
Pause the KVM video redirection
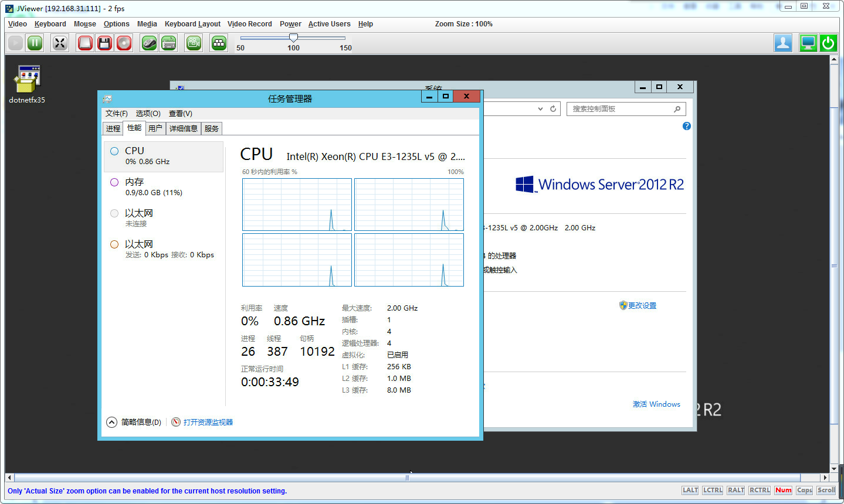coord(35,43)
